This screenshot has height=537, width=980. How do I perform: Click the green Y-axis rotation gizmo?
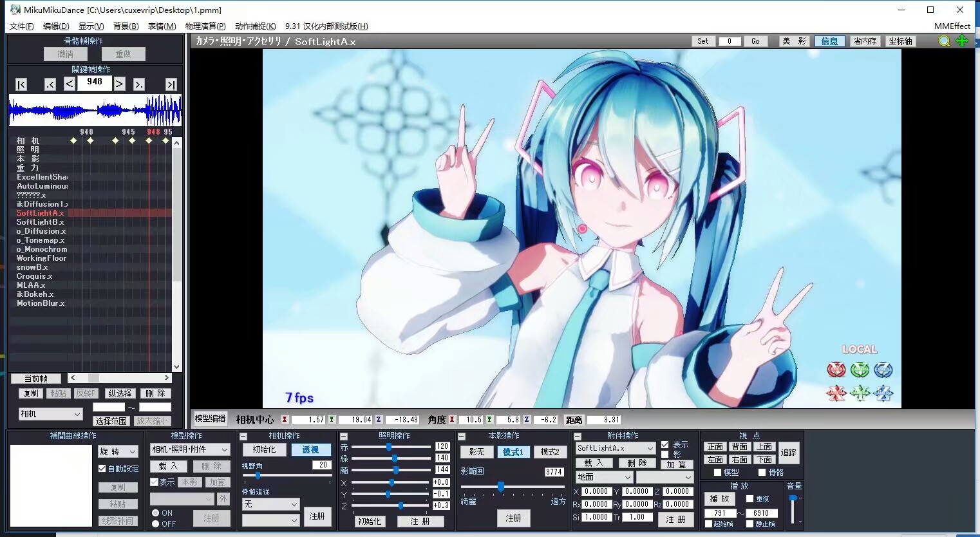(860, 370)
